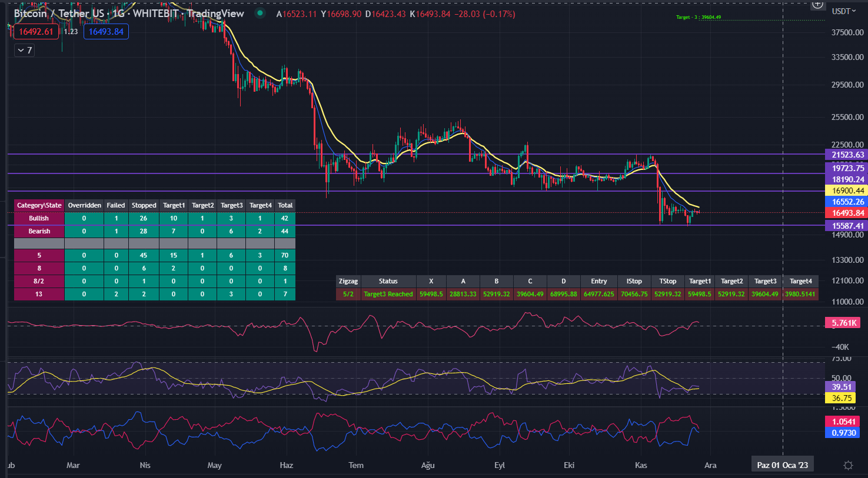Click the total value 70 cell
This screenshot has height=478, width=868.
click(285, 255)
